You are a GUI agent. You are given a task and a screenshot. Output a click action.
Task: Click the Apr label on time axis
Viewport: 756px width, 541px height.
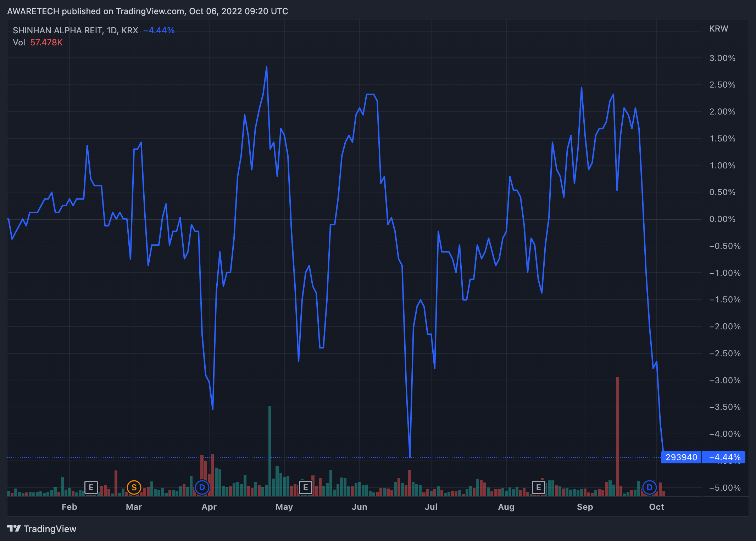click(209, 507)
